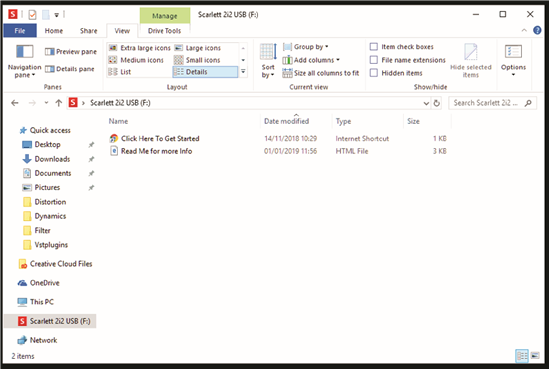Viewport: 549px width, 369px height.
Task: Open recent locations dropdown arrow
Action: coord(46,103)
